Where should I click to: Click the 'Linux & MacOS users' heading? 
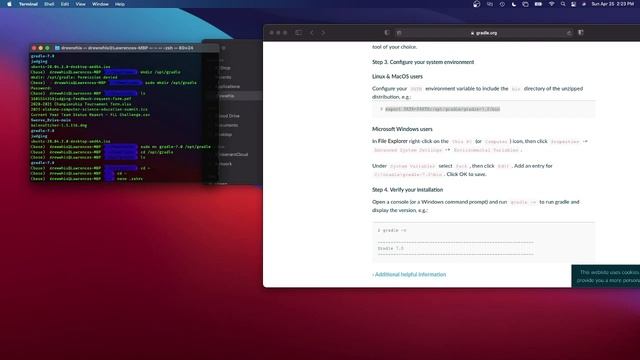397,76
